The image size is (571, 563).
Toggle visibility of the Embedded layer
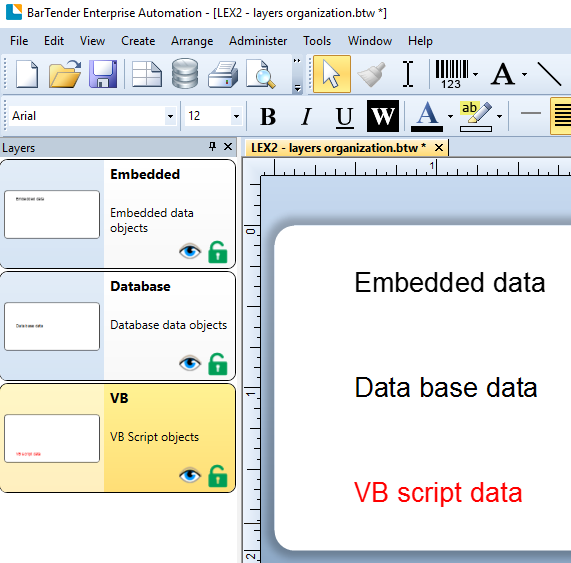coord(190,251)
